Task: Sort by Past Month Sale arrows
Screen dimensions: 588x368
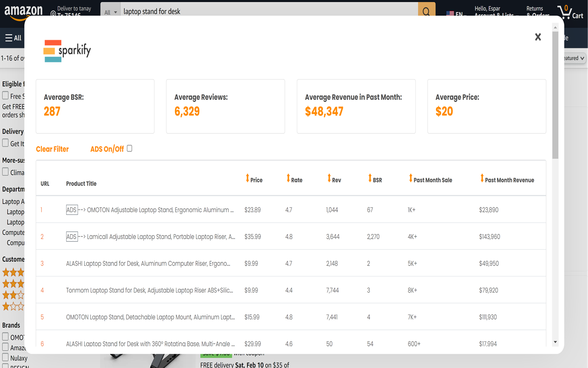Action: [x=411, y=178]
